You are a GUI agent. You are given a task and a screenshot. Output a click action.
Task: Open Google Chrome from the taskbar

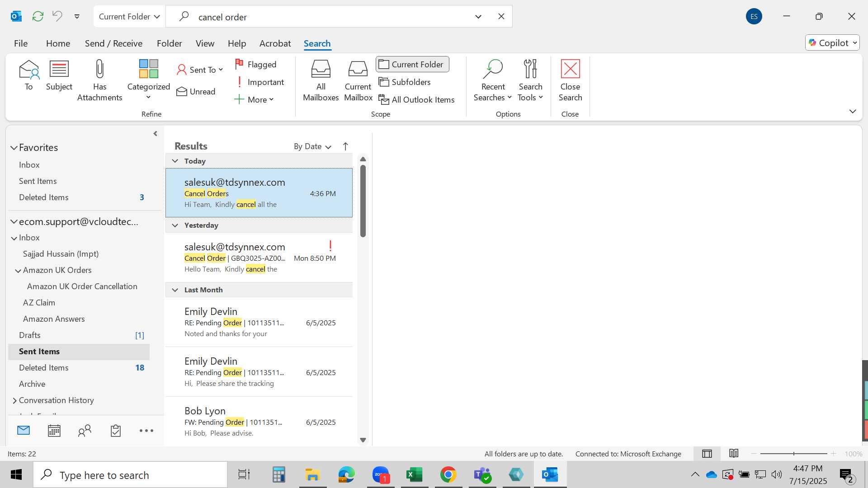point(448,475)
